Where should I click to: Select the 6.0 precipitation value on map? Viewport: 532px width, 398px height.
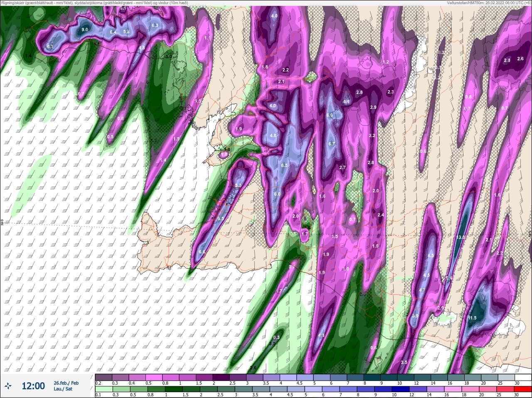tap(277, 194)
